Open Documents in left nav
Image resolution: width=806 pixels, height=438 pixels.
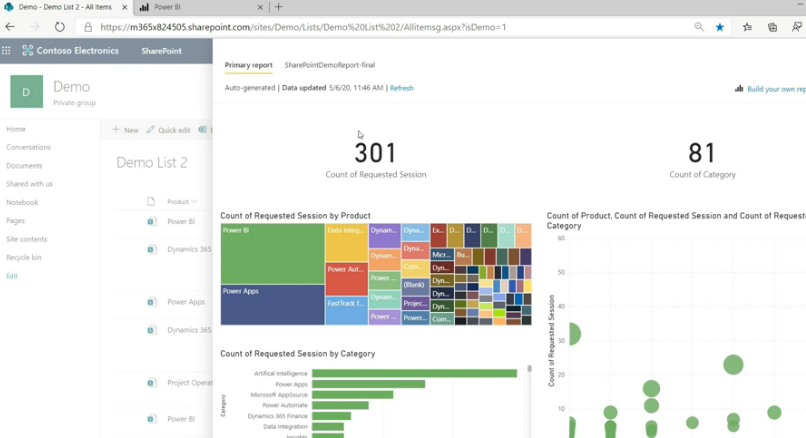tap(24, 166)
